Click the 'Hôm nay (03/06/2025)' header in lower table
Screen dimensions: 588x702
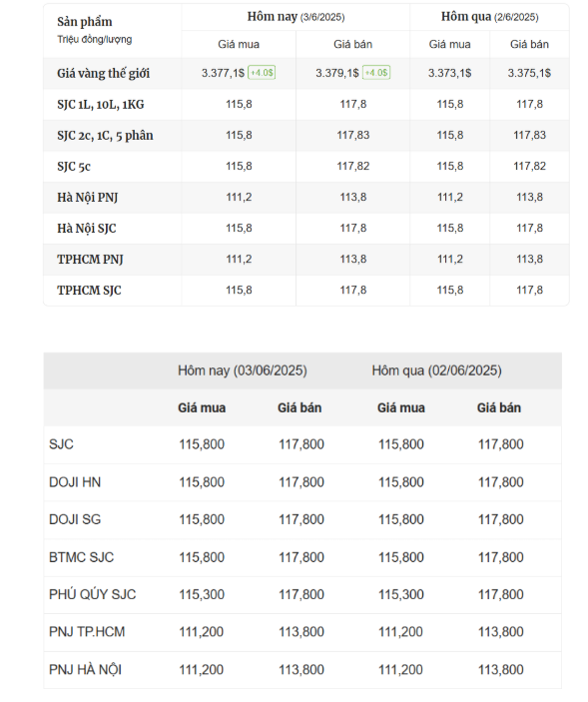[x=243, y=370]
